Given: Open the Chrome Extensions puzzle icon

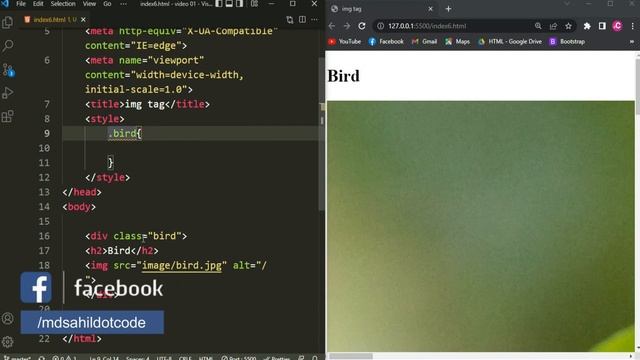Looking at the screenshot, I should coord(587,26).
